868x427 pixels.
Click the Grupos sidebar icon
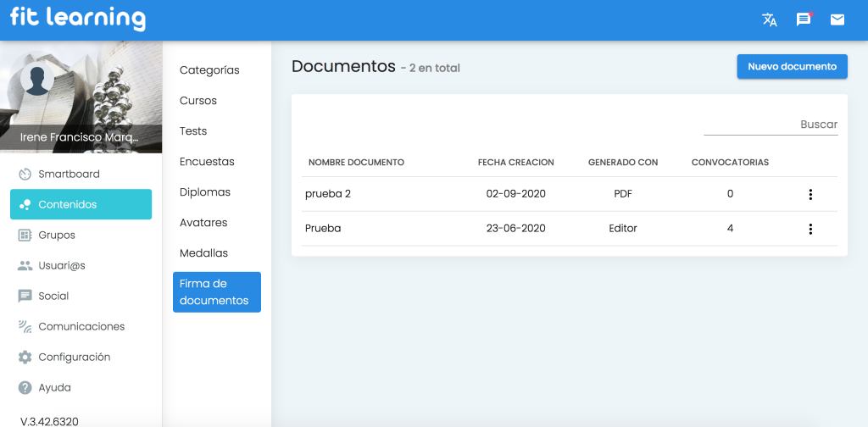click(25, 235)
